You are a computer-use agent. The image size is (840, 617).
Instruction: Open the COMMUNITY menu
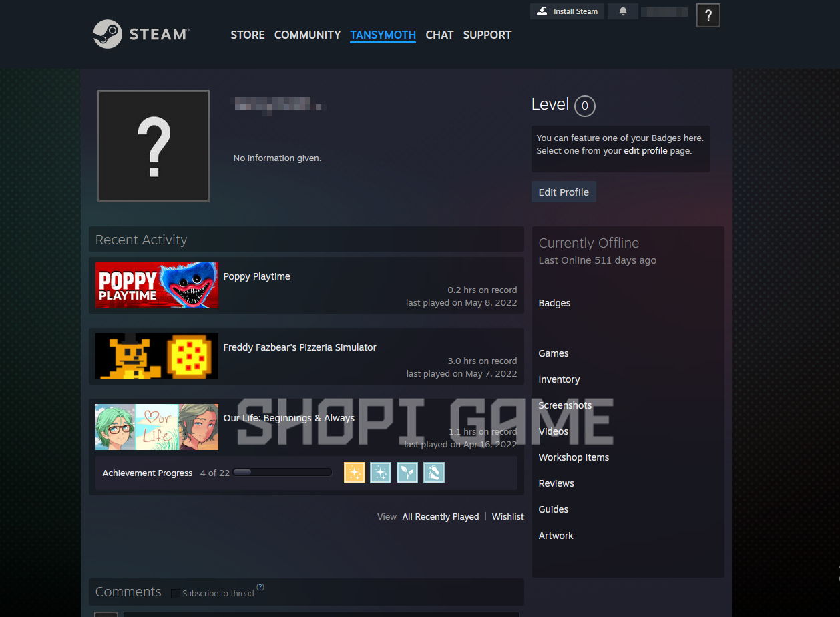tap(308, 35)
